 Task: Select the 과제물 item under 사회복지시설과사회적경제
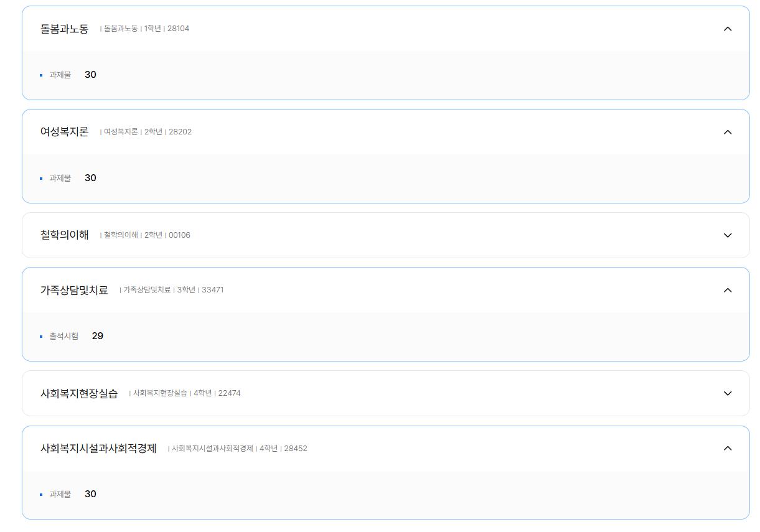coord(60,494)
